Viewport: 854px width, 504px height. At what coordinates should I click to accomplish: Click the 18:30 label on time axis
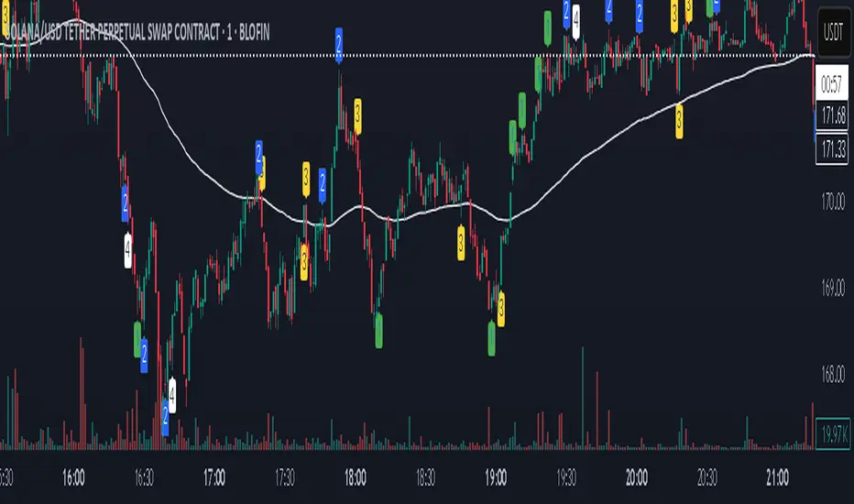tap(425, 477)
